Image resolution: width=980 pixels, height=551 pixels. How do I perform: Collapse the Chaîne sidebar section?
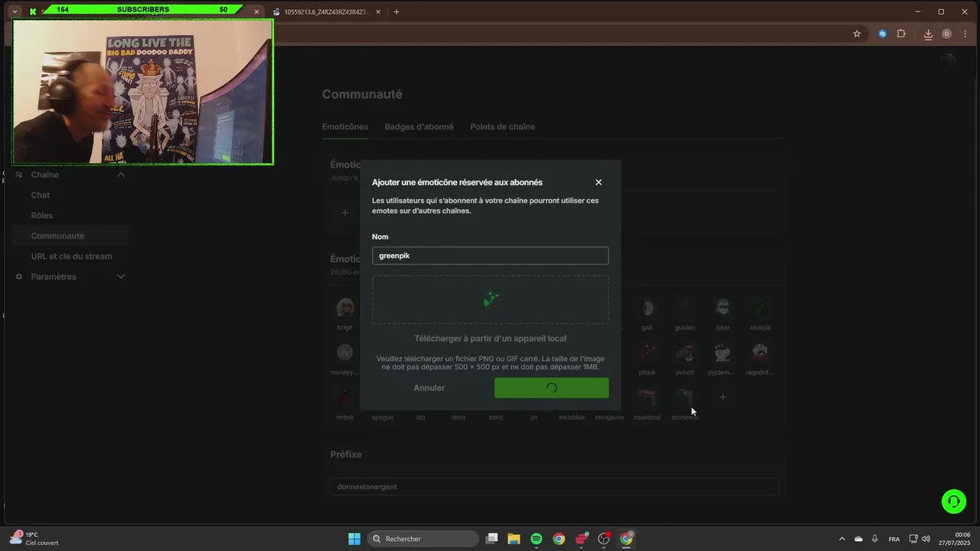click(120, 174)
